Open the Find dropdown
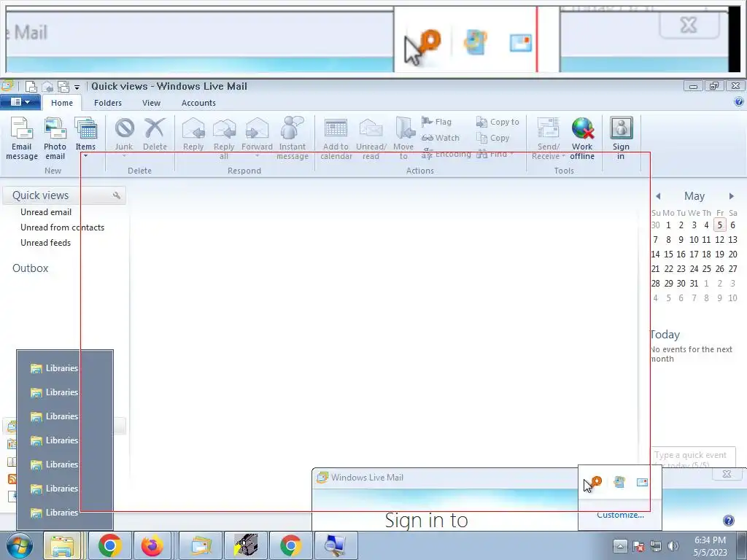Image resolution: width=747 pixels, height=560 pixels. (x=495, y=154)
